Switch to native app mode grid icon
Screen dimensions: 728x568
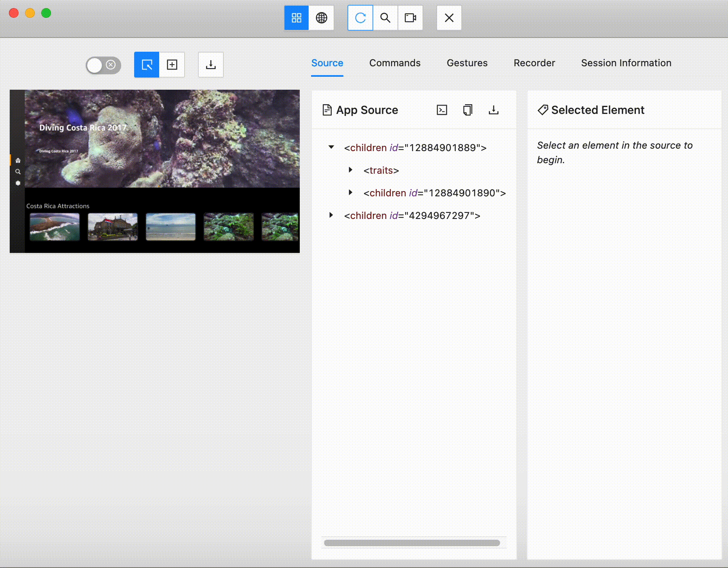(x=297, y=18)
